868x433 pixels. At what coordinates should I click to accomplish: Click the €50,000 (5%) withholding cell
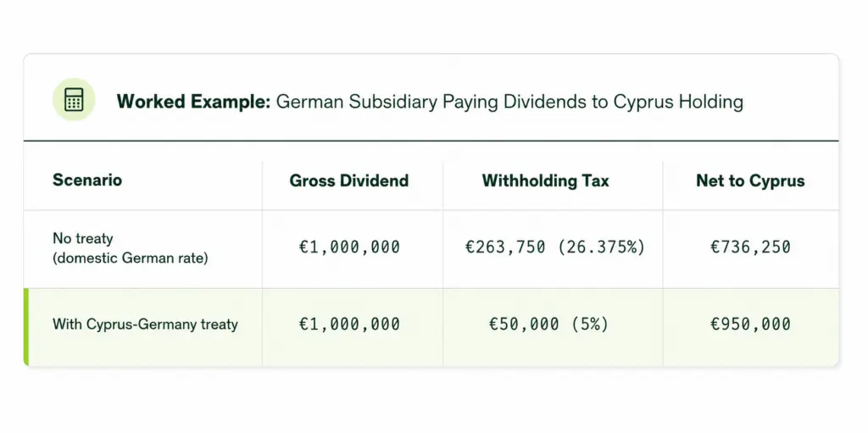(x=548, y=325)
